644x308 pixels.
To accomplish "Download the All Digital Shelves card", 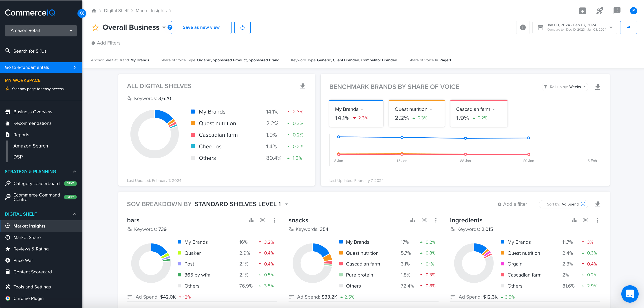I will pos(302,86).
